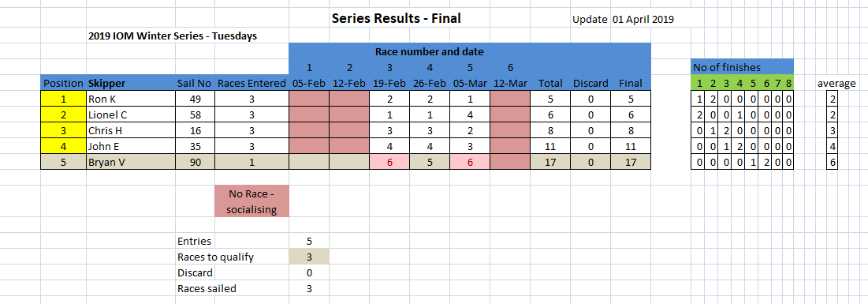Click the 2019 IOM Winter Series - Tuesdays subtitle

point(173,36)
